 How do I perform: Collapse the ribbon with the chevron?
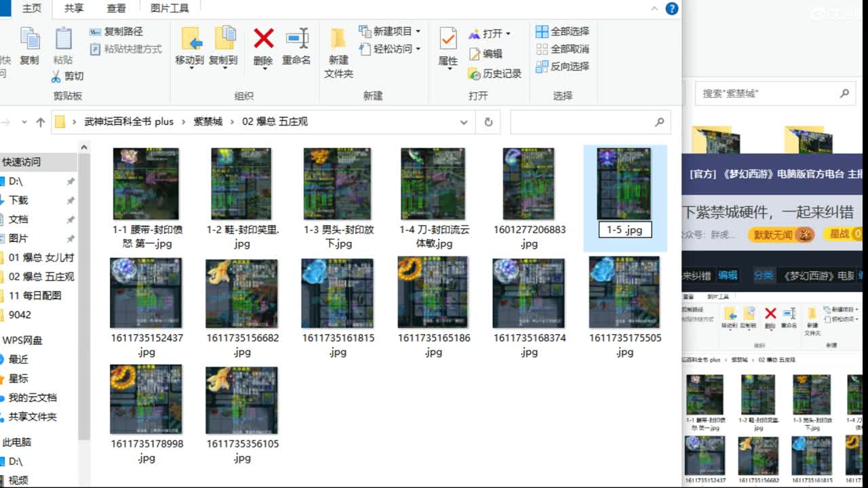(654, 9)
